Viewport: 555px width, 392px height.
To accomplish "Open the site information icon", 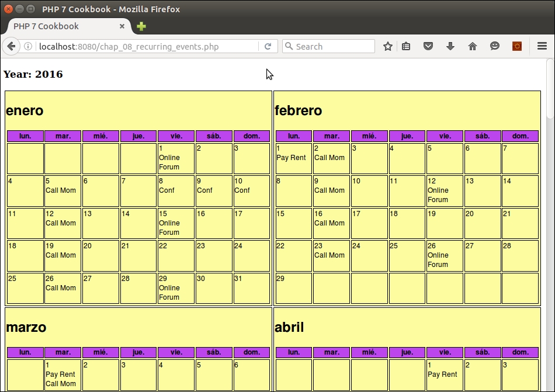I will 27,46.
